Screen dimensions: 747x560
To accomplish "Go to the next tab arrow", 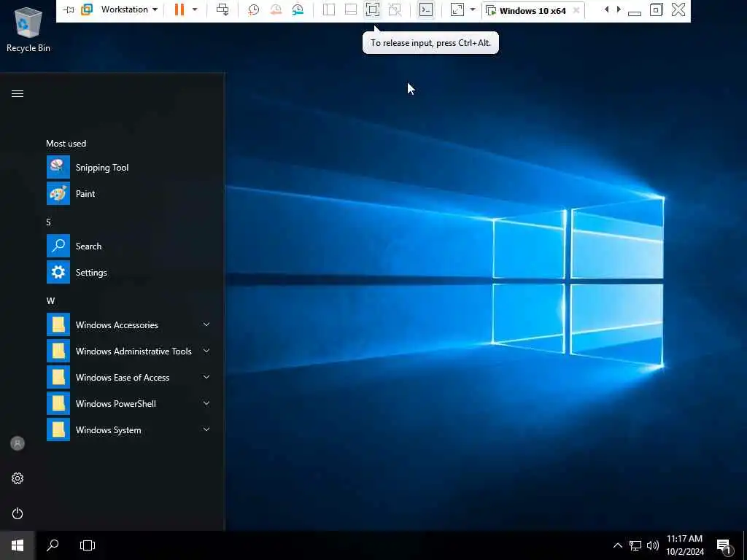I will 619,9.
